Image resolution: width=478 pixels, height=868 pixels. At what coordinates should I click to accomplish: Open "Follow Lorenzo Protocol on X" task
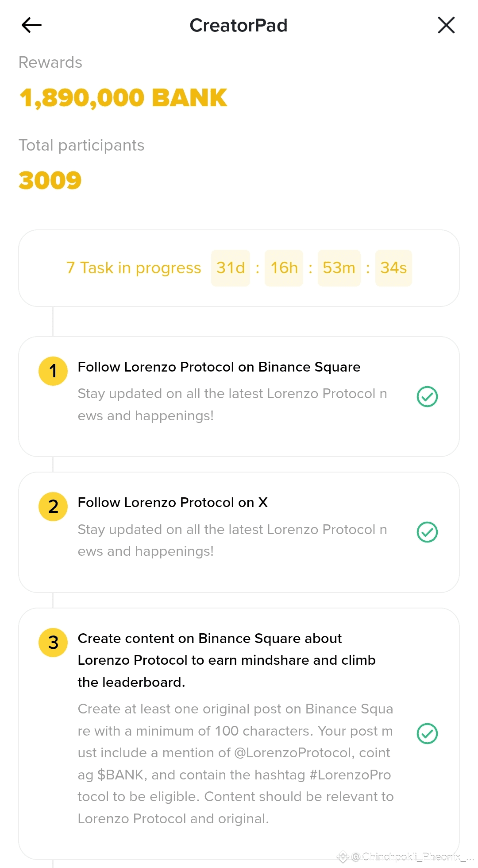173,503
